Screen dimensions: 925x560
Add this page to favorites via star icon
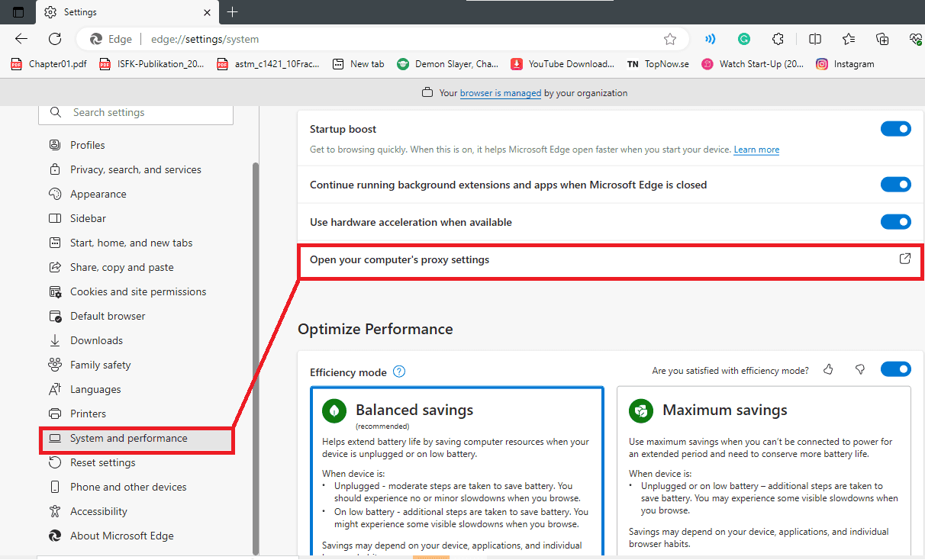[669, 38]
